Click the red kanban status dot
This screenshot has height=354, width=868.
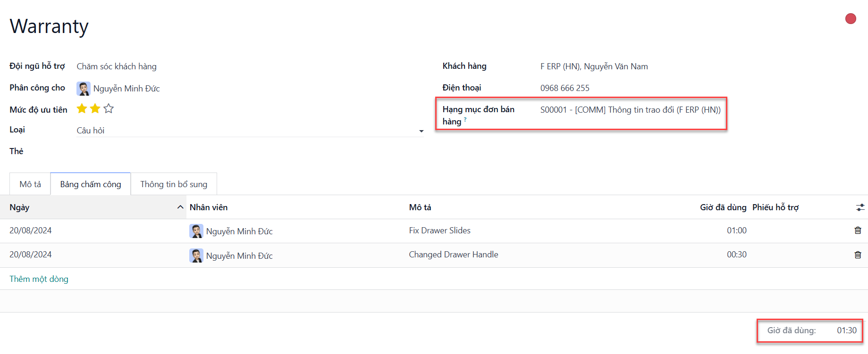[x=851, y=19]
